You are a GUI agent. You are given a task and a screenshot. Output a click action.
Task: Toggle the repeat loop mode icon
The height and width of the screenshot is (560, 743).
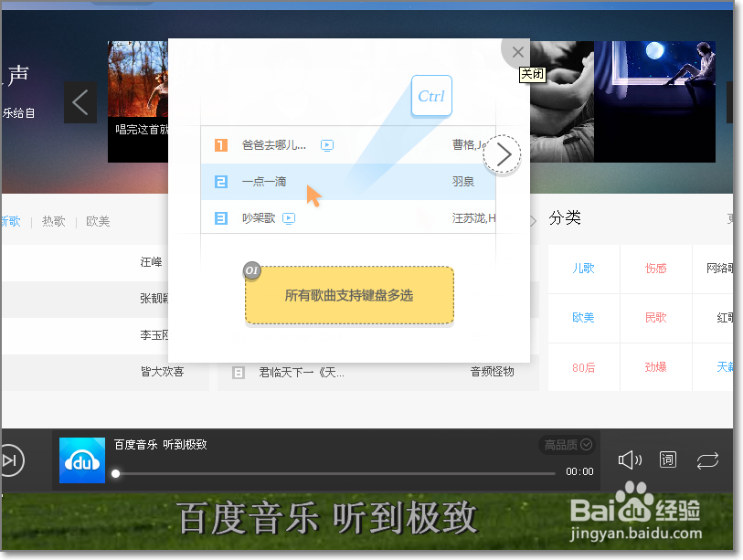(x=707, y=460)
